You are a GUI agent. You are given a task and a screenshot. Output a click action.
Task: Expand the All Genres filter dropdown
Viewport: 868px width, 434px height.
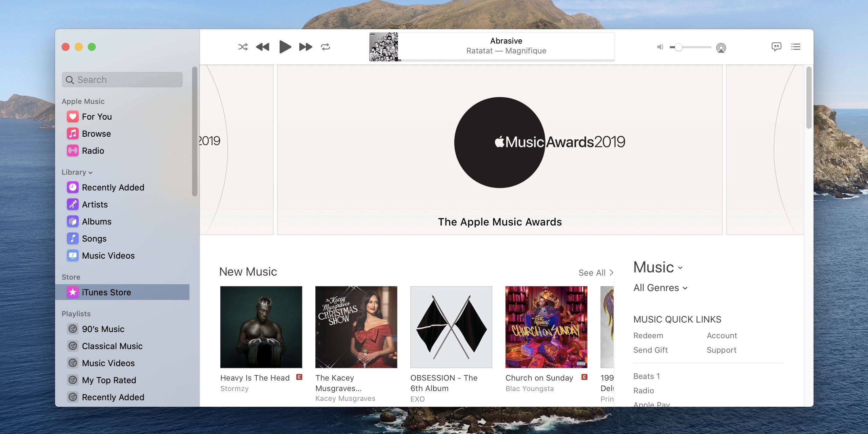pos(660,288)
